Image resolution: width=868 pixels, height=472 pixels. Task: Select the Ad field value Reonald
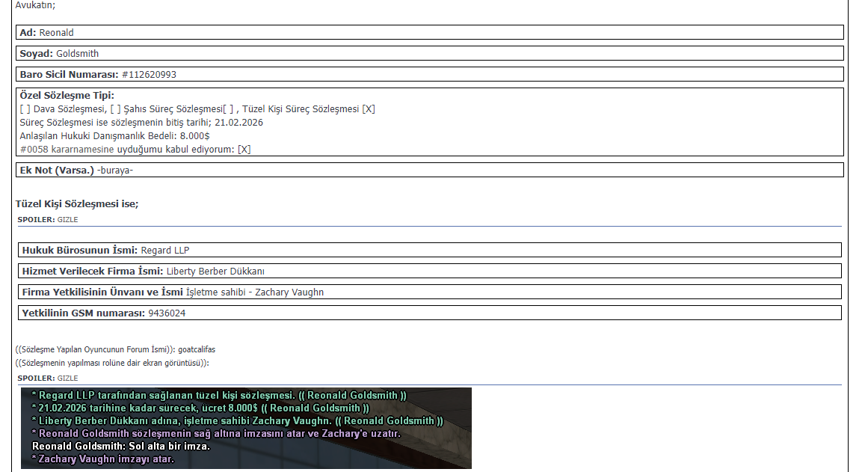pos(57,33)
